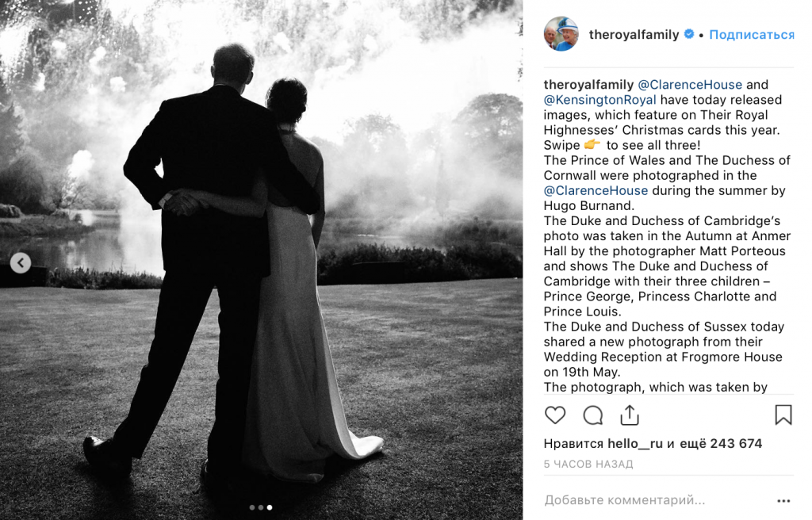Open the hello__ru liker profile
Screen dimensions: 812x520
(635, 444)
